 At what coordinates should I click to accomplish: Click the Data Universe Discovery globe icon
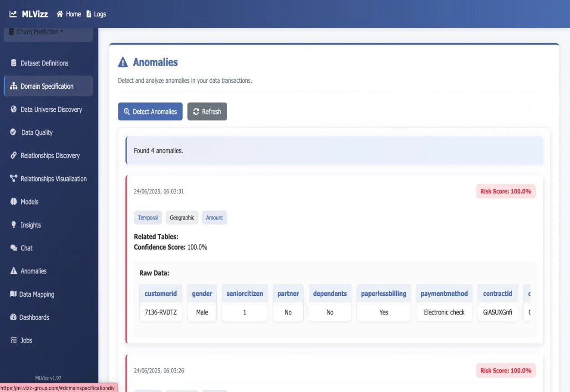coord(13,110)
